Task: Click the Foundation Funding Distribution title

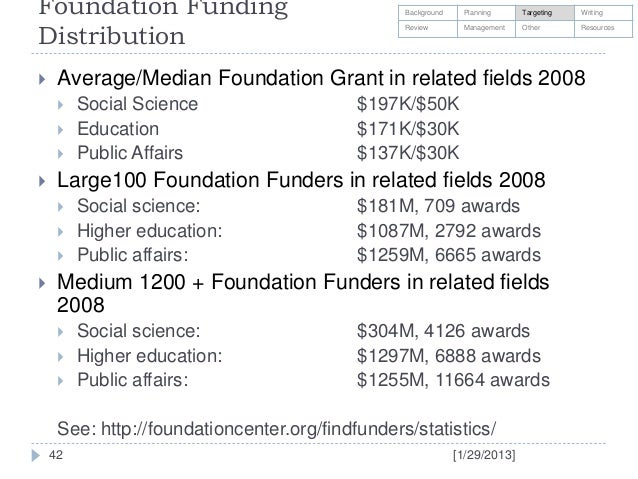Action: 163,22
